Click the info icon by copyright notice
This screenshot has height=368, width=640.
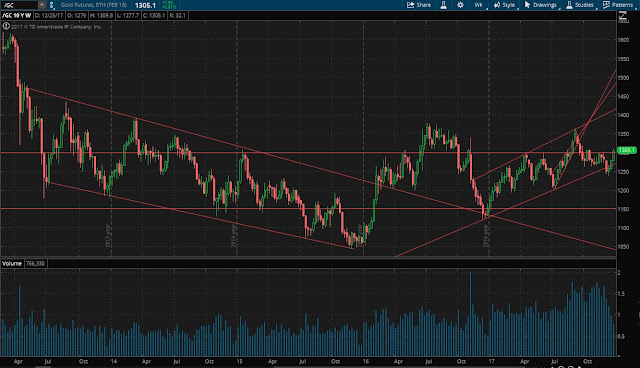[6, 26]
